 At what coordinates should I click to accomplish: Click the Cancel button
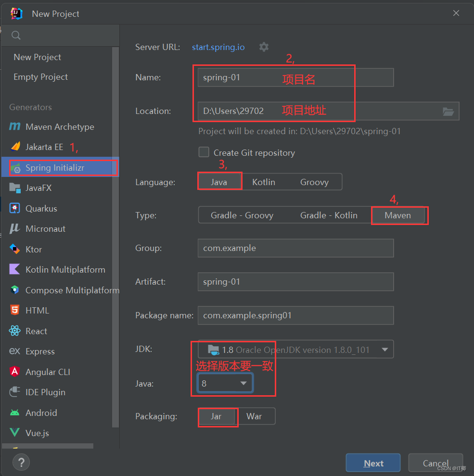pos(436,463)
